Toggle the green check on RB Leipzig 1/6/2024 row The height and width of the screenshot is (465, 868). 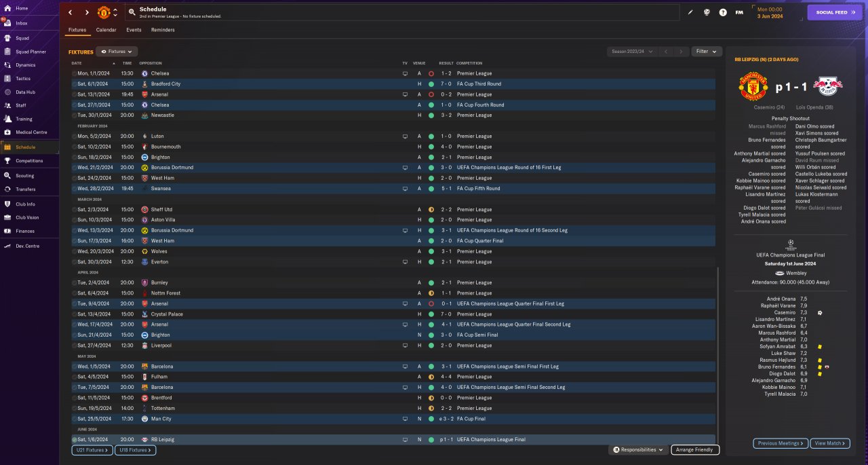(74, 440)
